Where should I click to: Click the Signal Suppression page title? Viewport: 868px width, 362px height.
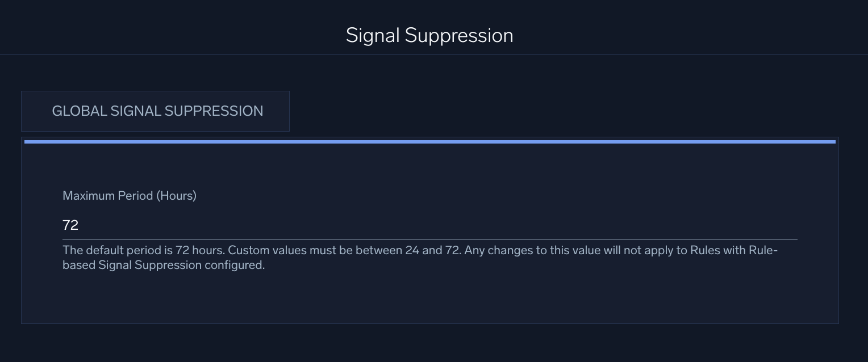click(429, 35)
